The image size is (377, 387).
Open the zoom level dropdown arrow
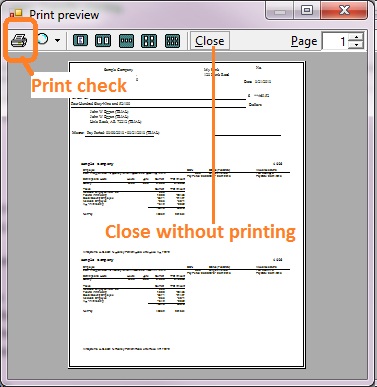(x=57, y=41)
